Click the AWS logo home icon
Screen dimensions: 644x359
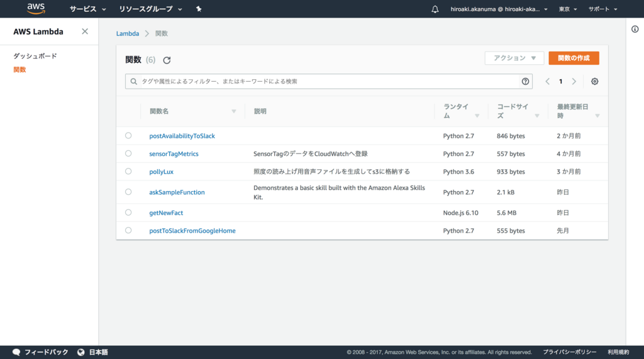(x=36, y=9)
